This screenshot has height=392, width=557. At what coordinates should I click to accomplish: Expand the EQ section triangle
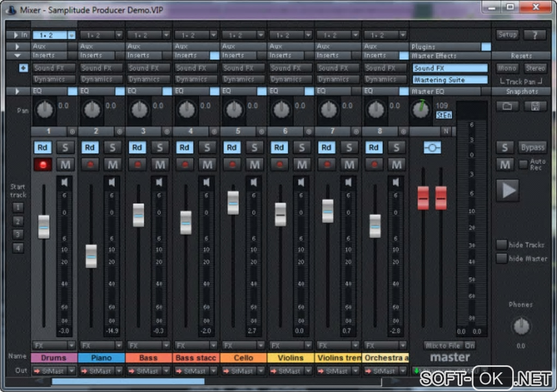pyautogui.click(x=17, y=91)
